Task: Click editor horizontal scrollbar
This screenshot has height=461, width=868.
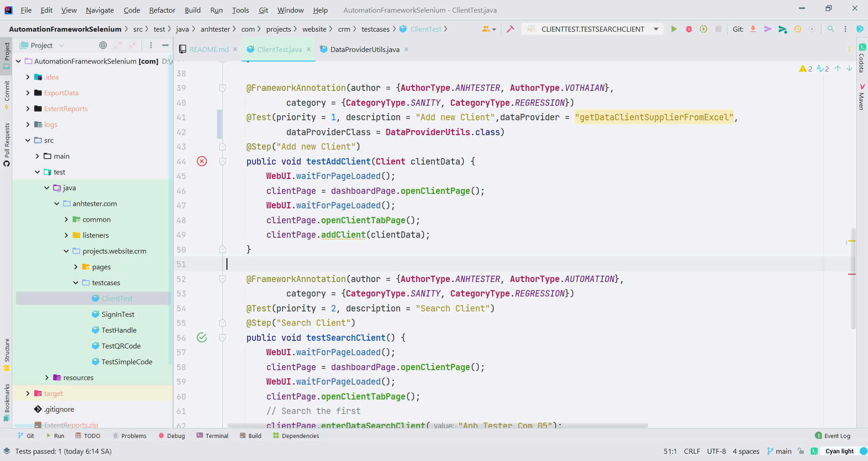Action: point(438,425)
